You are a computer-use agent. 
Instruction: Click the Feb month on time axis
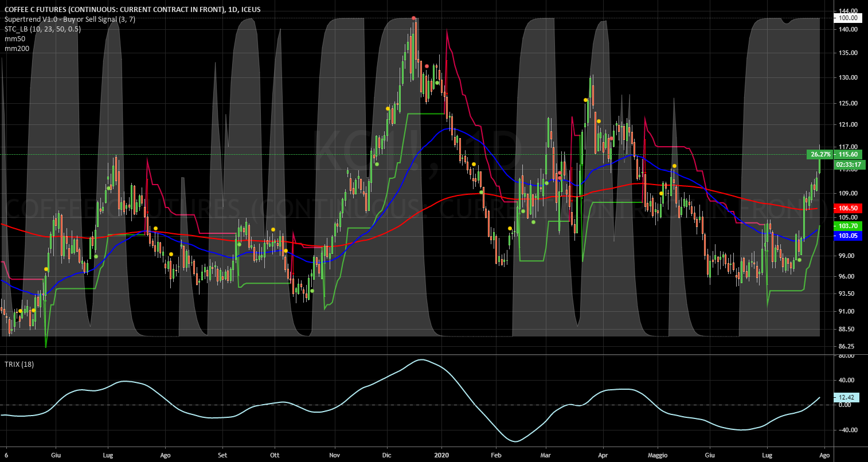click(496, 456)
